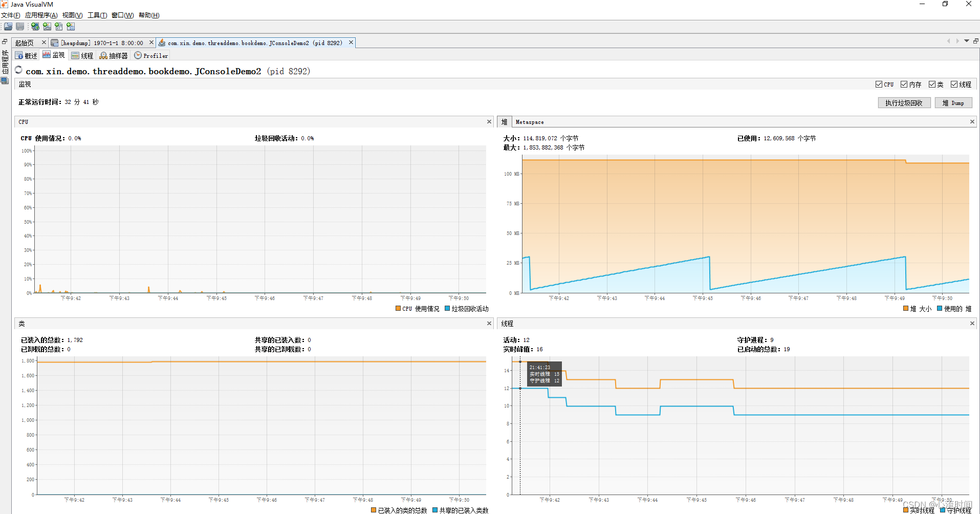Add JFR snapshot toolbar icon
Viewport: 980px width, 514px height.
point(71,26)
